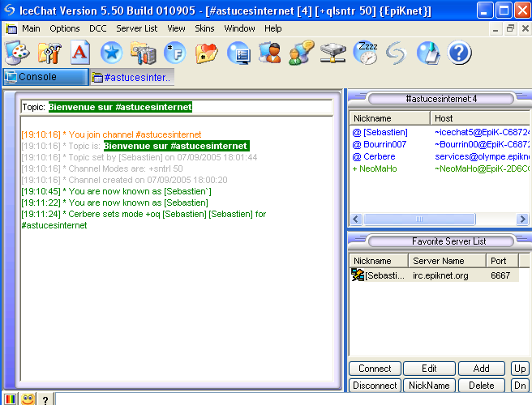Click the Port column header
532x405 pixels.
coord(502,261)
